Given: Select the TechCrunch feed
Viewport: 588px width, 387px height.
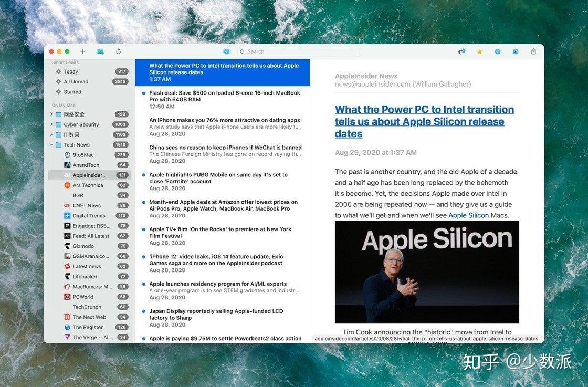Looking at the screenshot, I should tap(89, 306).
